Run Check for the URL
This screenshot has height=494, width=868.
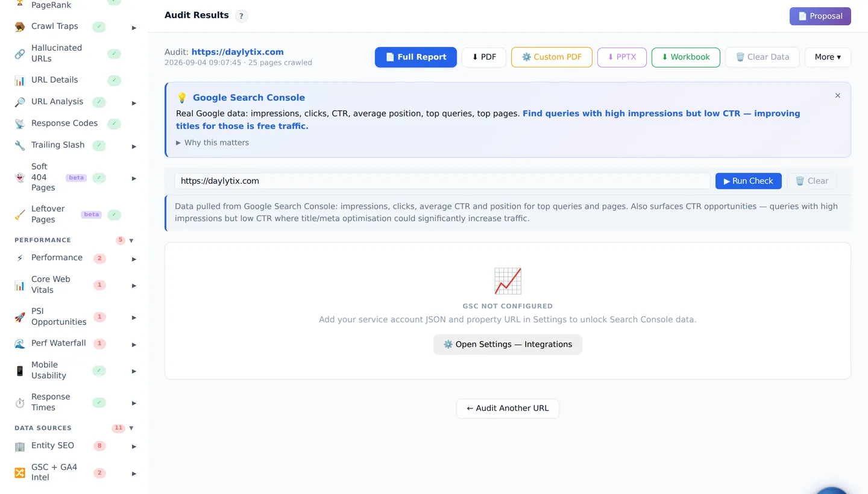tap(749, 181)
